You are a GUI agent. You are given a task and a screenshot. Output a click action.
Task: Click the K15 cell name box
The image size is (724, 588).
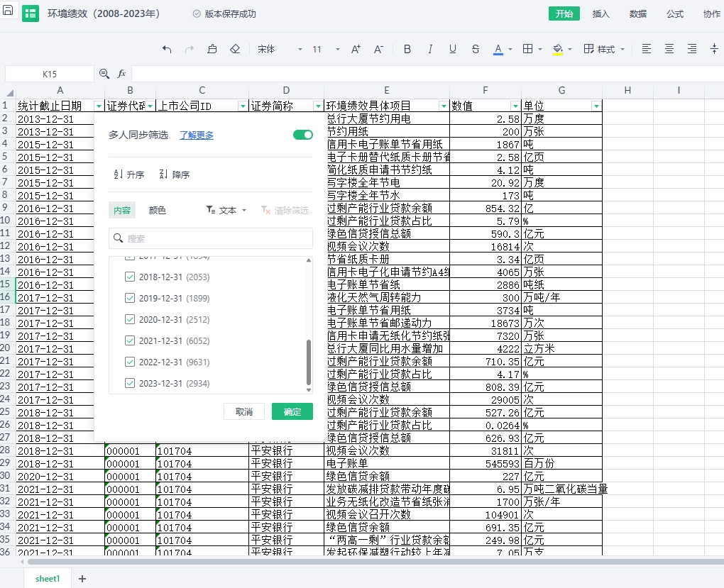[x=50, y=74]
